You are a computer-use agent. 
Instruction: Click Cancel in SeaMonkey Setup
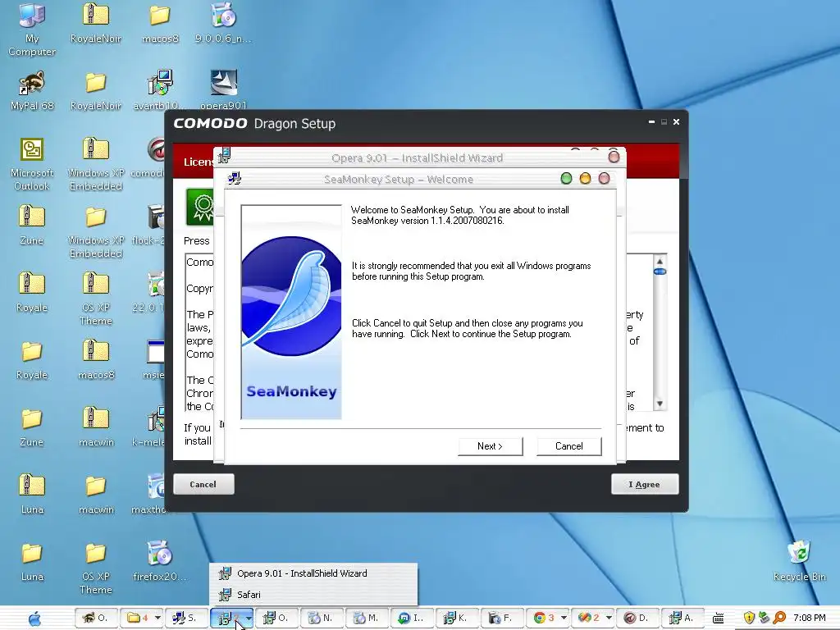pyautogui.click(x=569, y=446)
